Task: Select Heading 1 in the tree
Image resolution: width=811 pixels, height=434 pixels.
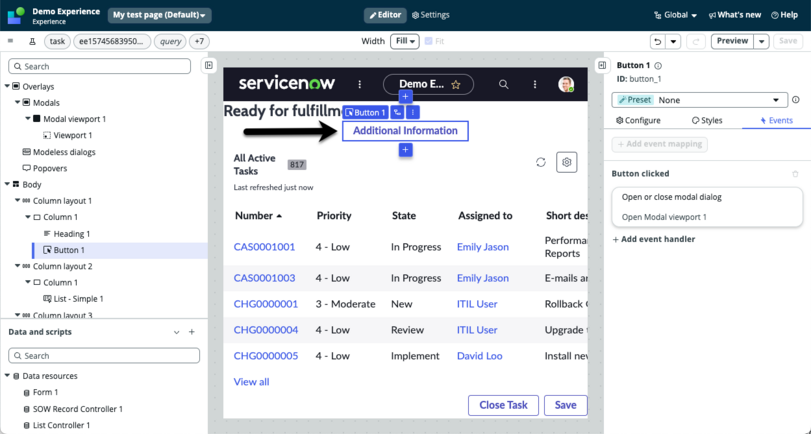Action: (x=72, y=234)
